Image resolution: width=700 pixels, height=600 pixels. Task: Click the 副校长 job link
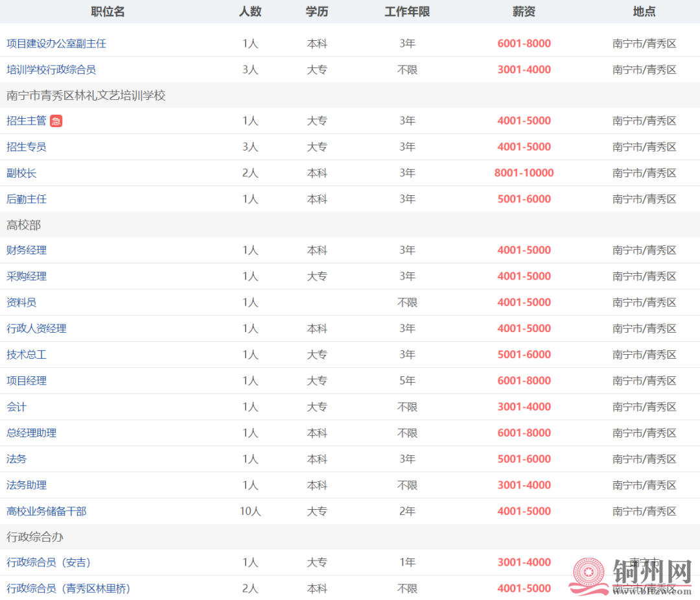click(x=21, y=173)
